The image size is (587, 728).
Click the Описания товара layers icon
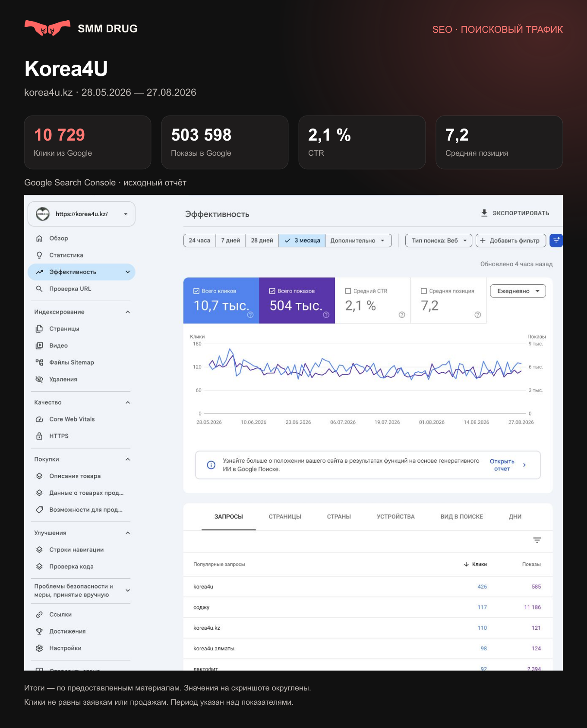coord(39,476)
